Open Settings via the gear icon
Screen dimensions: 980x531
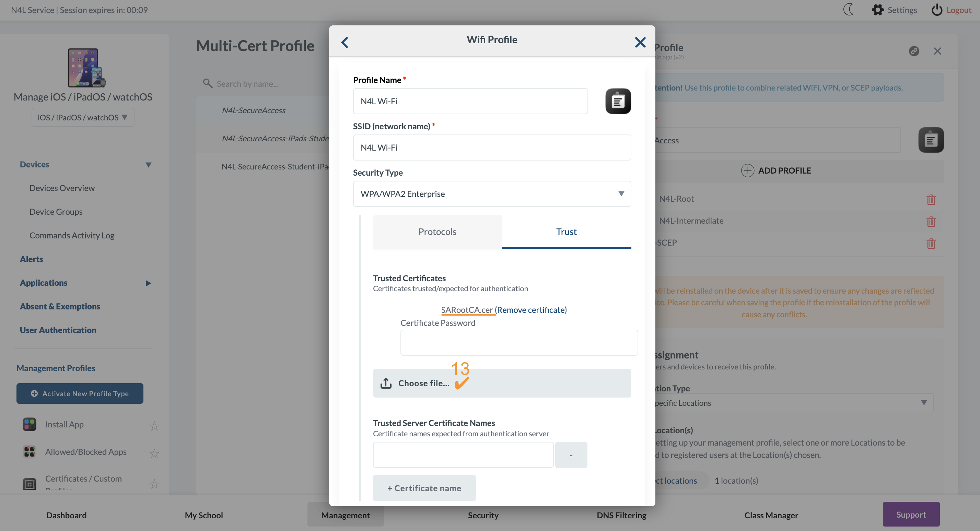coord(878,10)
